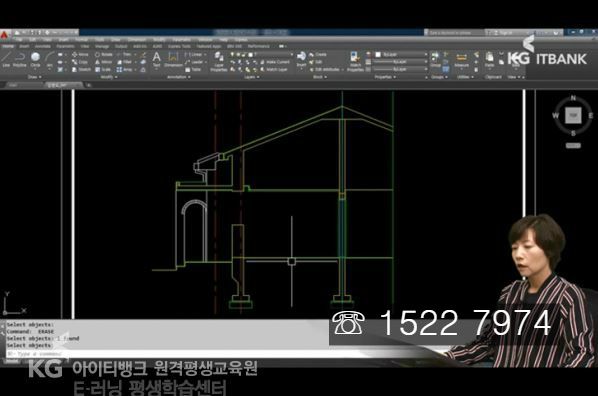Click the Insert block icon
Viewport: 598px width, 396px height.
click(301, 60)
